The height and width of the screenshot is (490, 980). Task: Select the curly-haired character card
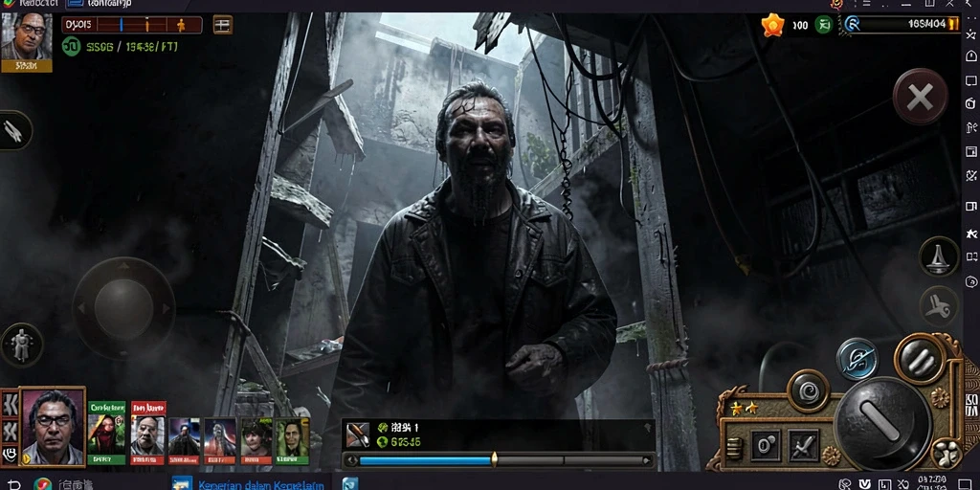pyautogui.click(x=256, y=441)
